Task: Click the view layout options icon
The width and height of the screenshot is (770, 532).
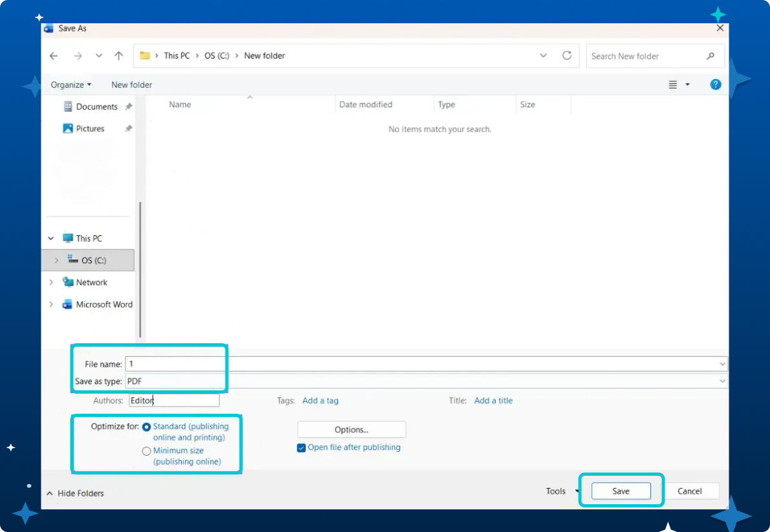Action: pos(673,85)
